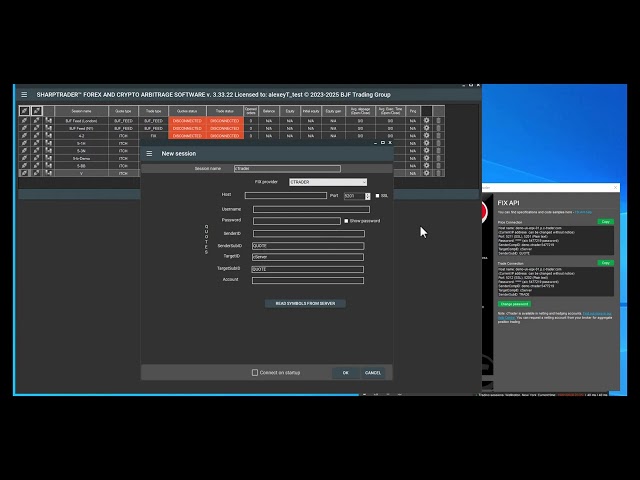Connect the BJF Feed (London) session plug icon

24,121
